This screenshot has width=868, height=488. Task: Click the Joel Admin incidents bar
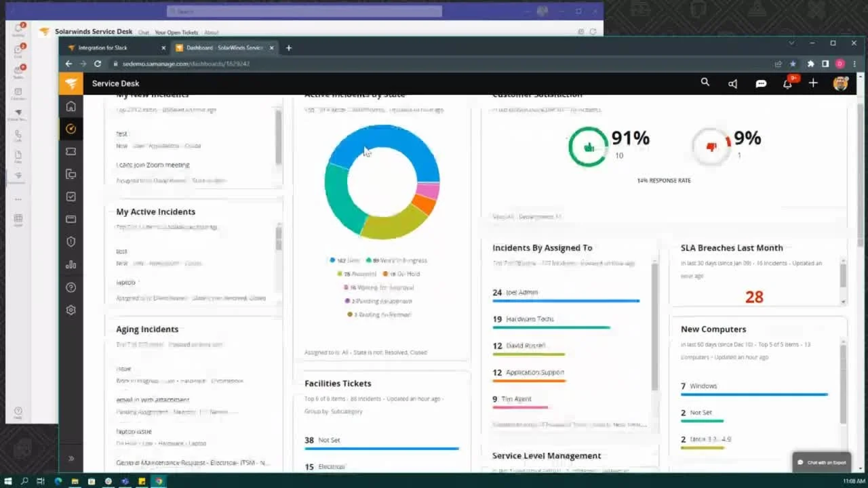[x=566, y=300]
